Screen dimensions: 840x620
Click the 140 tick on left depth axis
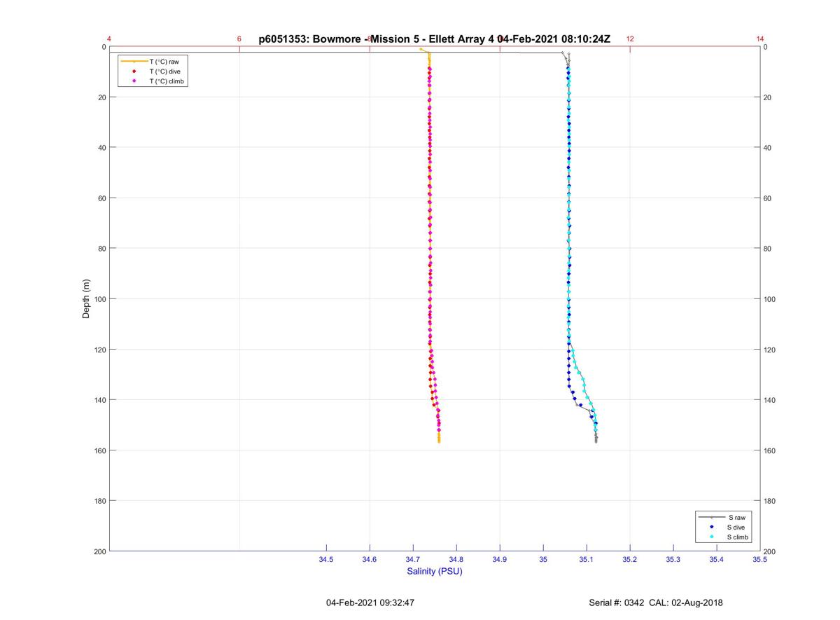[x=99, y=400]
